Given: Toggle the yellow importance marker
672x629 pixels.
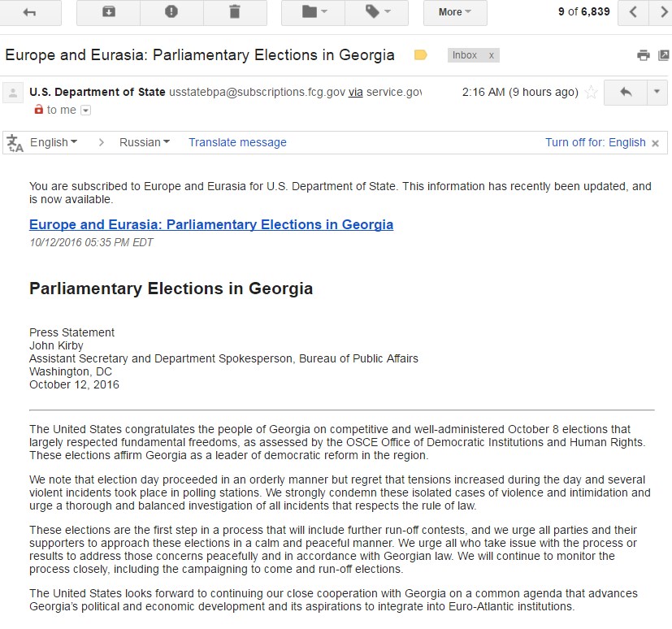Looking at the screenshot, I should [420, 55].
